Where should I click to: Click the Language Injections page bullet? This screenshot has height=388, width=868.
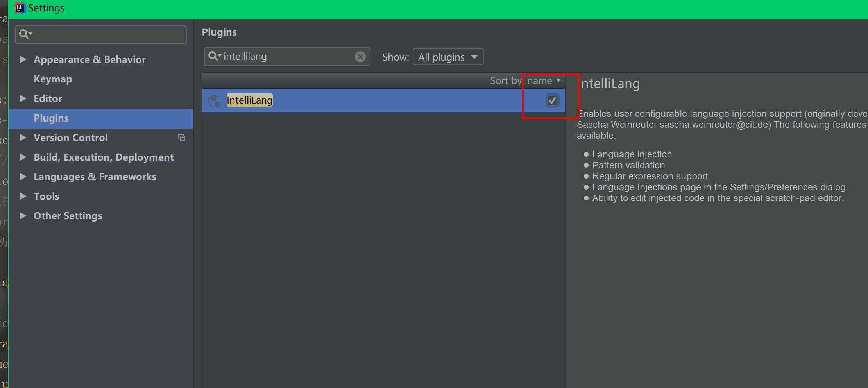(720, 187)
